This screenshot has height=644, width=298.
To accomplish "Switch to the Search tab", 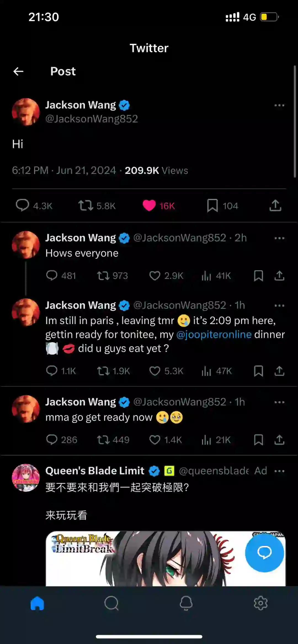I will pos(111,603).
